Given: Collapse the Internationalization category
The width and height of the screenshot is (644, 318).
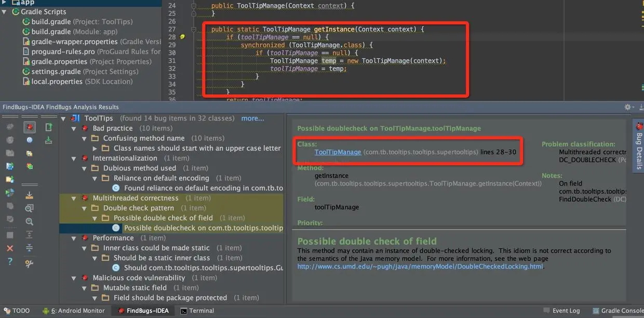Looking at the screenshot, I should point(74,158).
